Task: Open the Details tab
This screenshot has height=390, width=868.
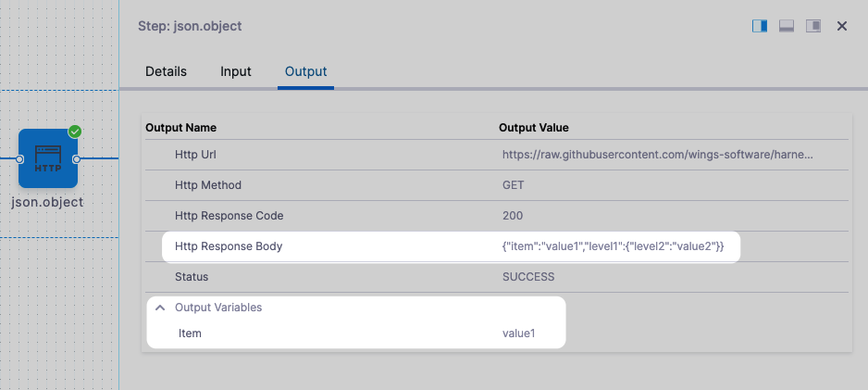Action: [x=167, y=71]
